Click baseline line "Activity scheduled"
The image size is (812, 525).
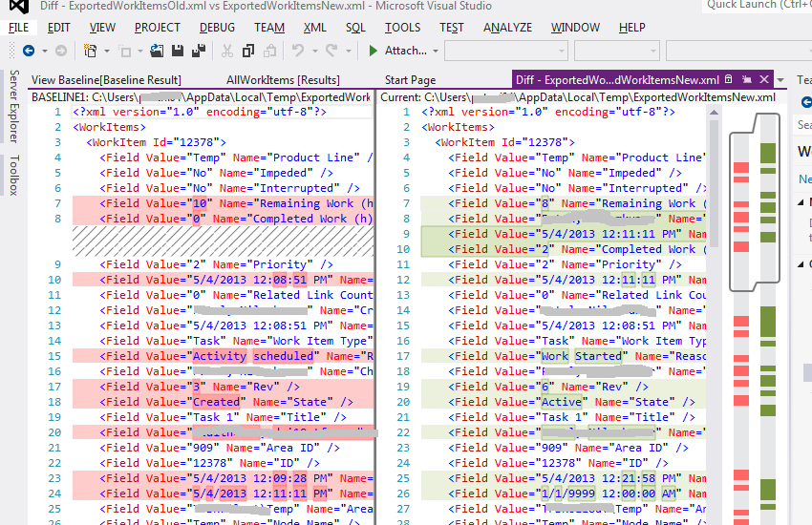223,356
